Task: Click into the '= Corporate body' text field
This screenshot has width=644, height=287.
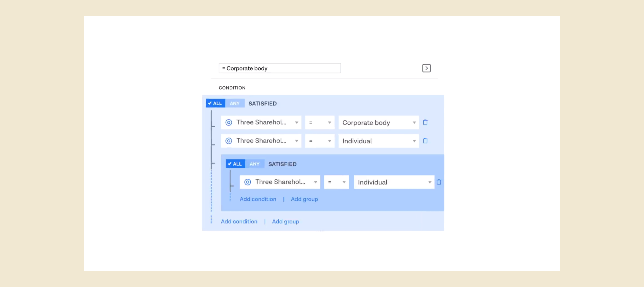Action: click(x=279, y=68)
